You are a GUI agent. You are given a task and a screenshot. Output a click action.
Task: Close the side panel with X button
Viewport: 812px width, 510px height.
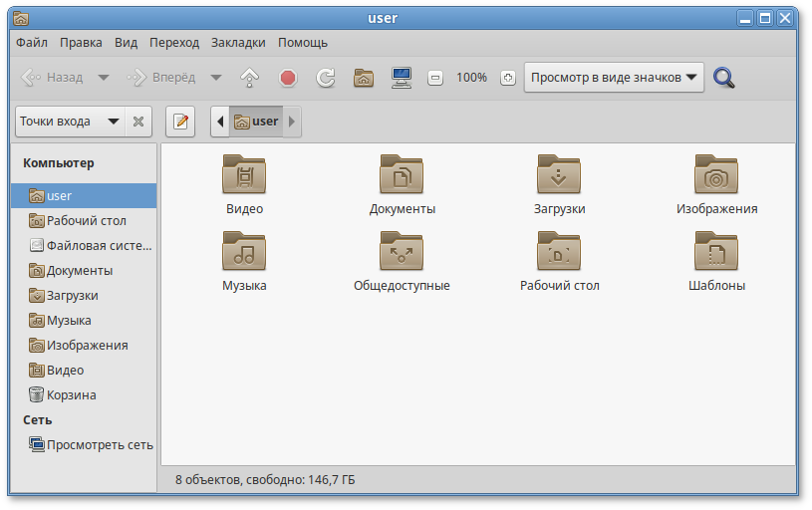[138, 122]
